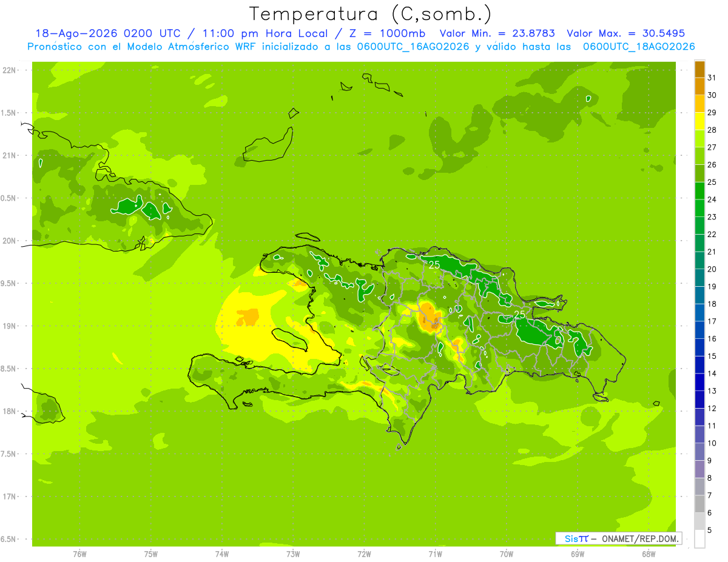The width and height of the screenshot is (728, 562).
Task: Select the yellow swatch between 28 and 29
Action: click(699, 121)
